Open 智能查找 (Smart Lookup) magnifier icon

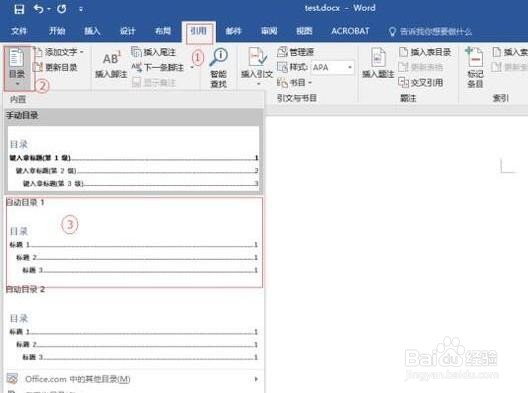click(219, 68)
